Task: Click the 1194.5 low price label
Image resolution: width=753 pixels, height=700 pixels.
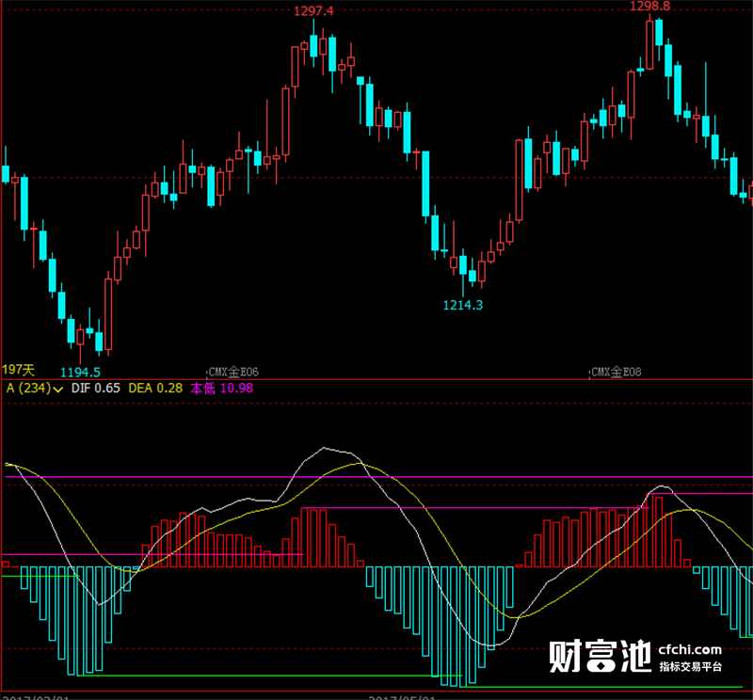Action: (80, 372)
